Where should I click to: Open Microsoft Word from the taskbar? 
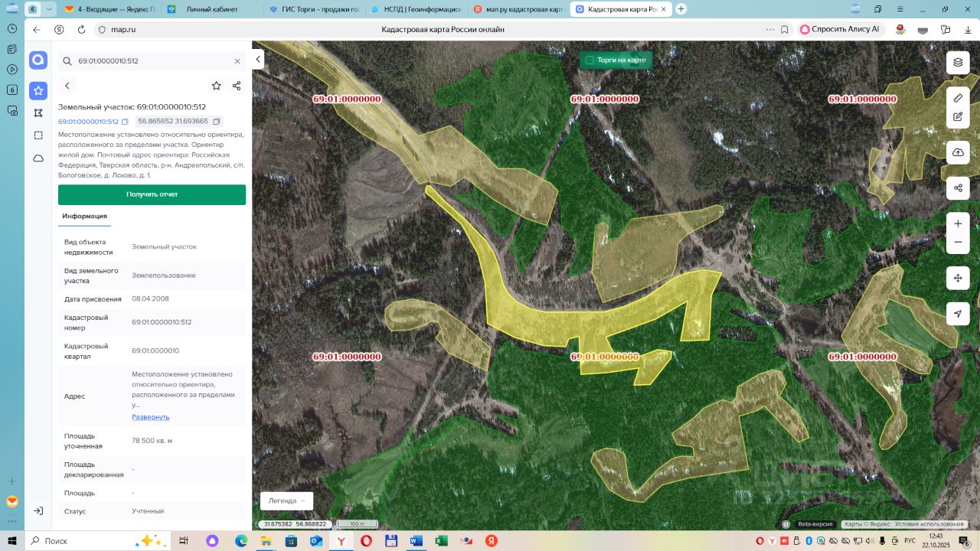[x=416, y=540]
